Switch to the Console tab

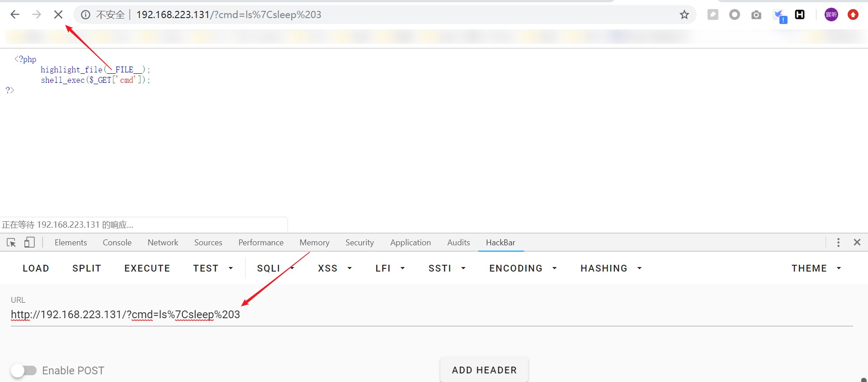tap(117, 243)
